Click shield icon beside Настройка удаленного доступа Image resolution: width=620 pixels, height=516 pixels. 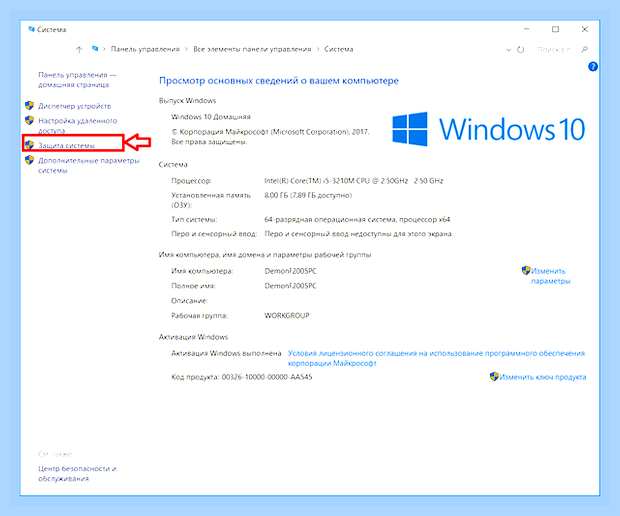coord(29,120)
